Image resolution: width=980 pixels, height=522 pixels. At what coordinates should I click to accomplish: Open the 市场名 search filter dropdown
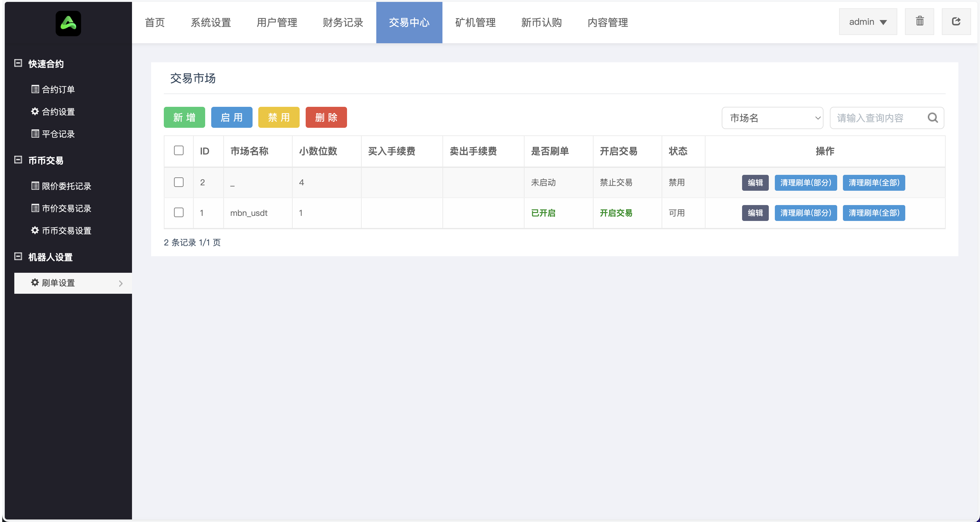coord(772,118)
